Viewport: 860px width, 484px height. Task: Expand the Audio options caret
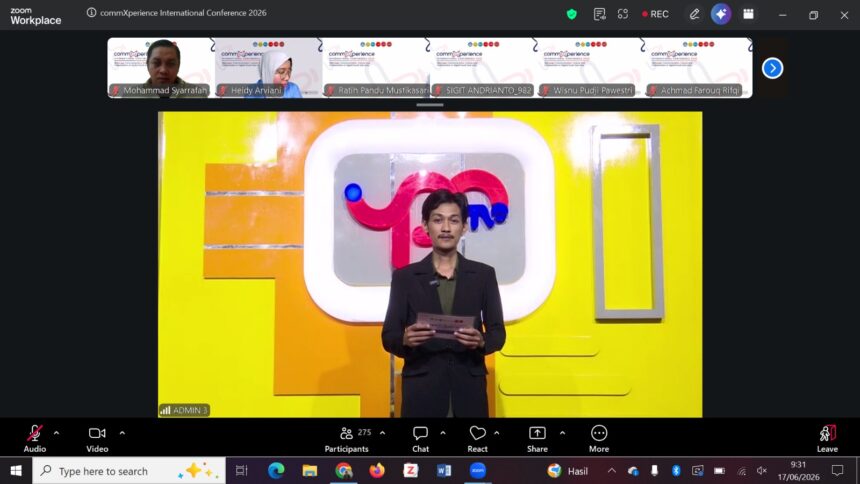(x=56, y=433)
